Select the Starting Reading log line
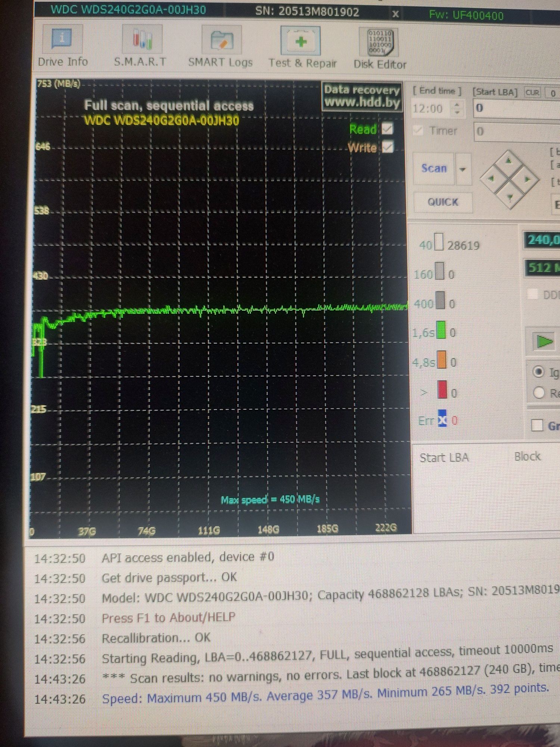 (327, 654)
